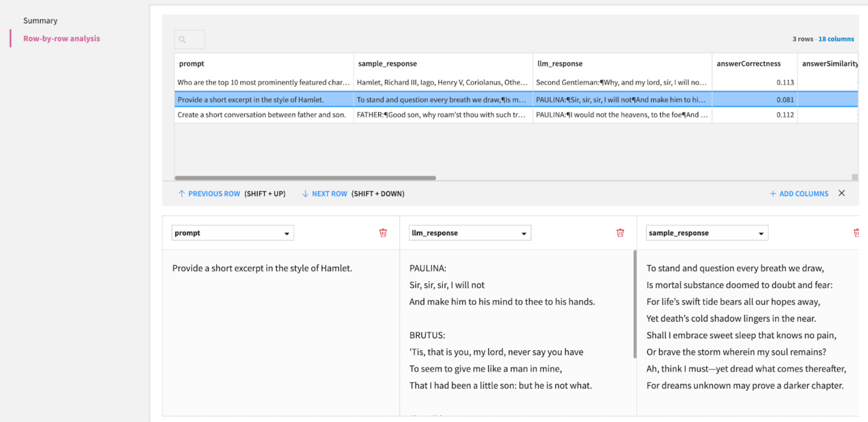Close the row detail panel with X

(x=841, y=193)
